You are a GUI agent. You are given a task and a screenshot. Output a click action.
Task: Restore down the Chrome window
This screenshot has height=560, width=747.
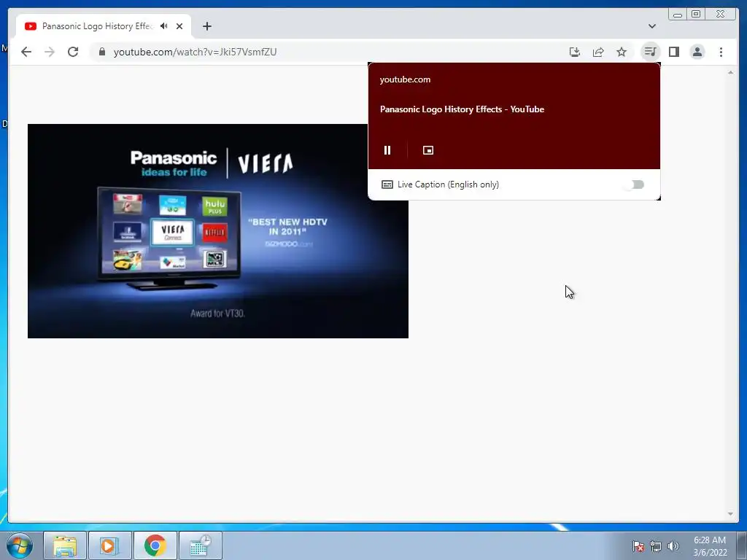[696, 14]
